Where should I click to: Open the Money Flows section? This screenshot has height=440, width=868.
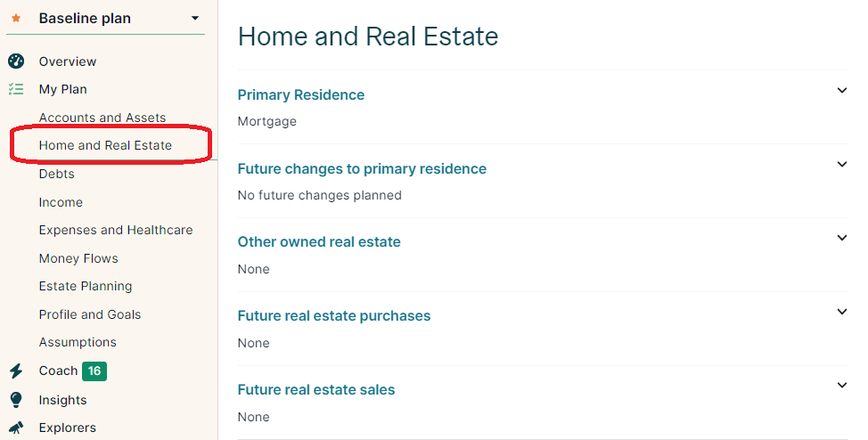(78, 258)
